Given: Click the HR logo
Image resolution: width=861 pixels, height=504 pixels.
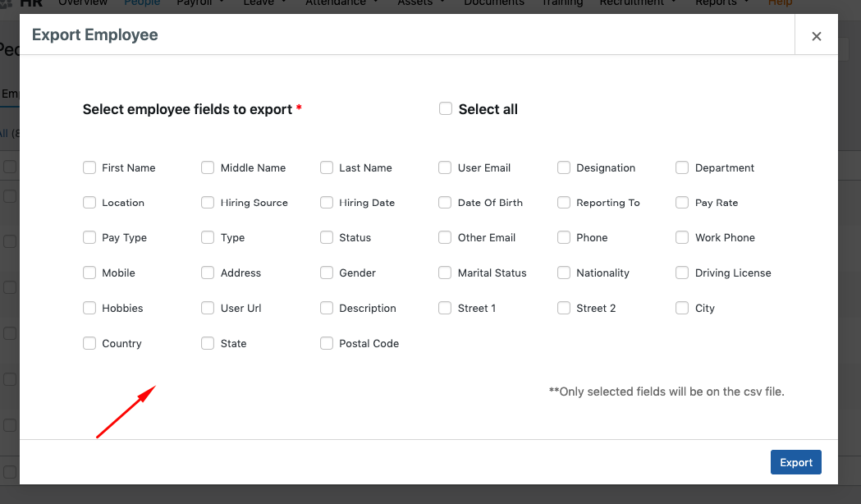Looking at the screenshot, I should point(30,3).
